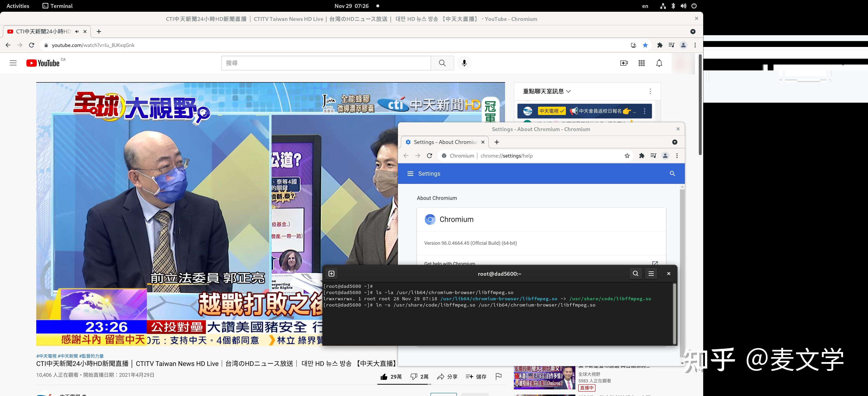Report the video with the flag icon

[x=499, y=376]
